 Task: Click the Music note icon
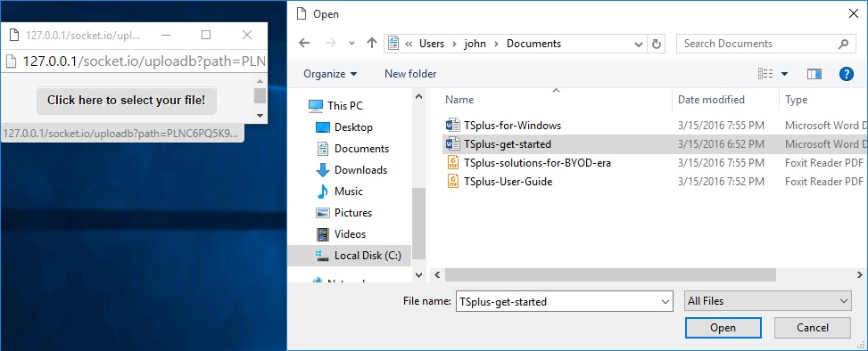tap(323, 192)
